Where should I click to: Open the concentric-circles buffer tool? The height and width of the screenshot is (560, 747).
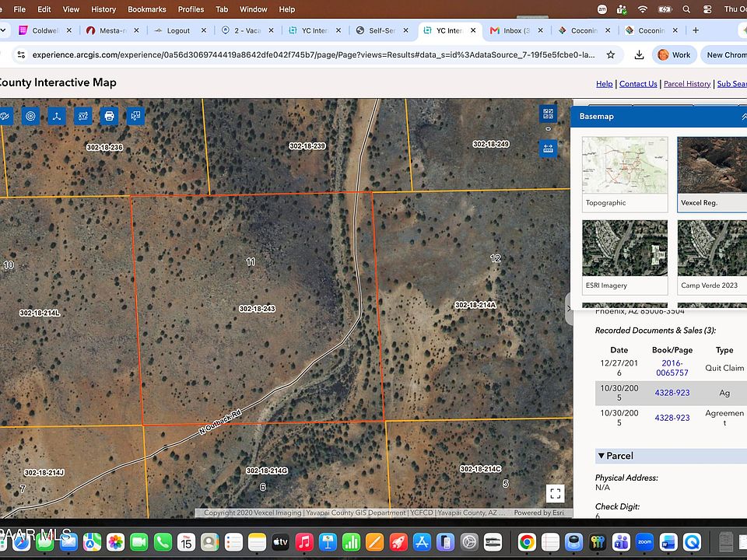tap(30, 116)
